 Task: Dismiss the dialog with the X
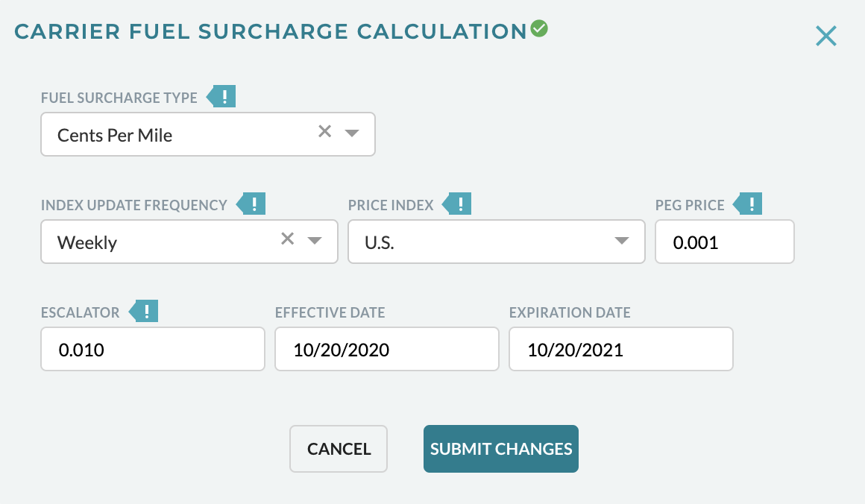(825, 35)
